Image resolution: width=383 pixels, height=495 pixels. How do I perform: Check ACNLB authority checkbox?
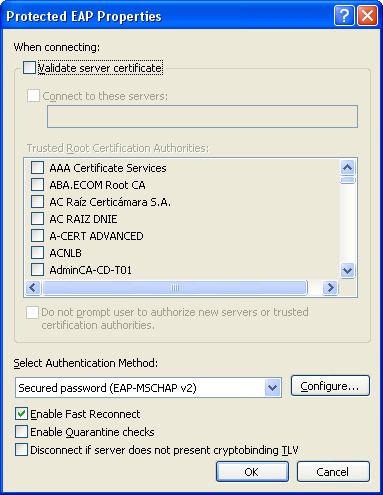pos(37,252)
